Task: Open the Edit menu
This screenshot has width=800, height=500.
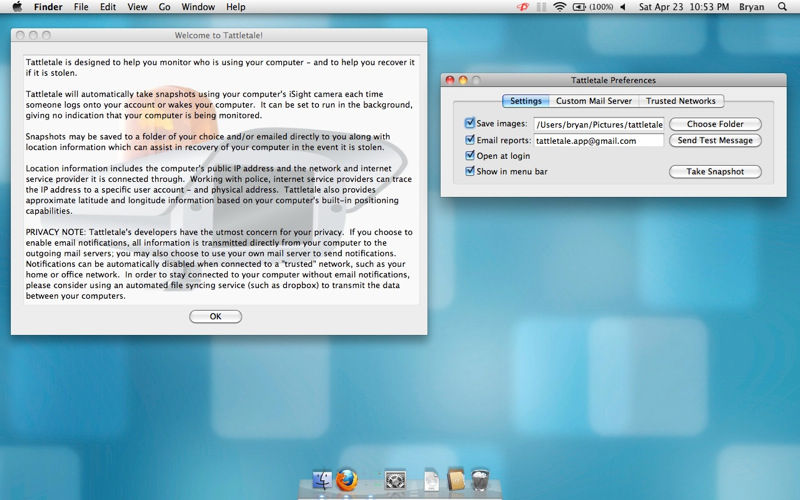Action: (108, 7)
